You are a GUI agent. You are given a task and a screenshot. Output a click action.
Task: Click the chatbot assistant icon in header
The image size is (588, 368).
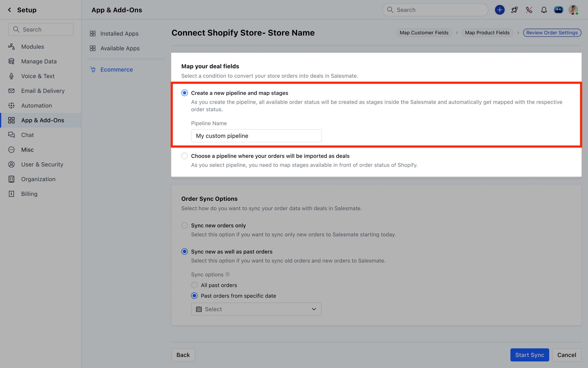point(558,10)
